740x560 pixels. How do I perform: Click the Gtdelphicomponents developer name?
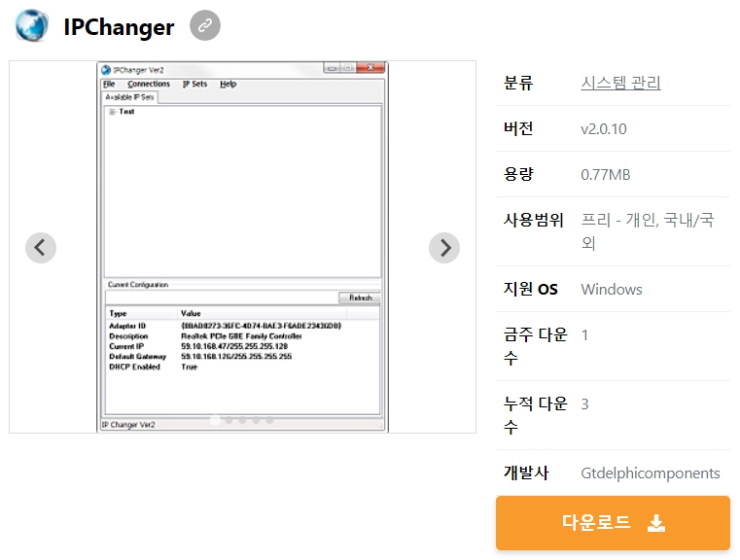tap(650, 473)
